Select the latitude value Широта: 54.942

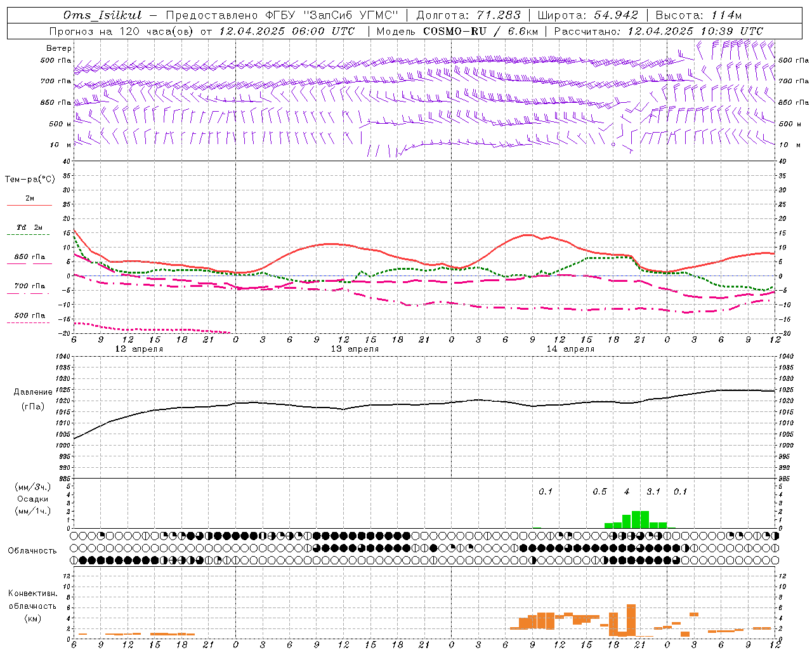pyautogui.click(x=588, y=15)
